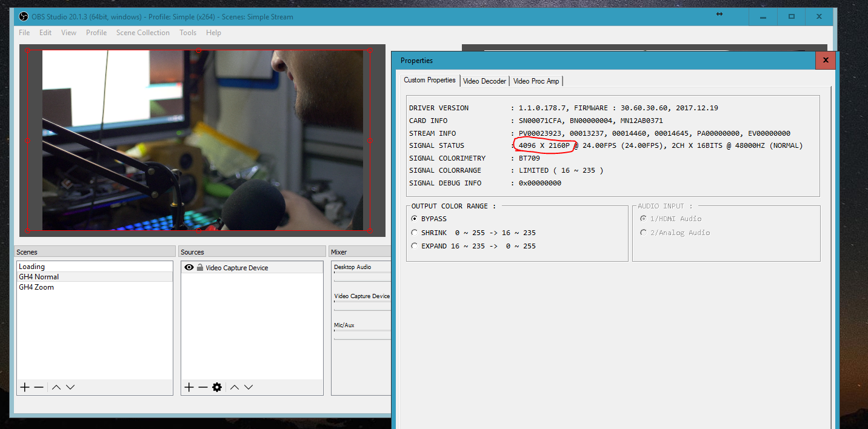Add a new scene with plus icon
The width and height of the screenshot is (868, 429).
pyautogui.click(x=25, y=387)
